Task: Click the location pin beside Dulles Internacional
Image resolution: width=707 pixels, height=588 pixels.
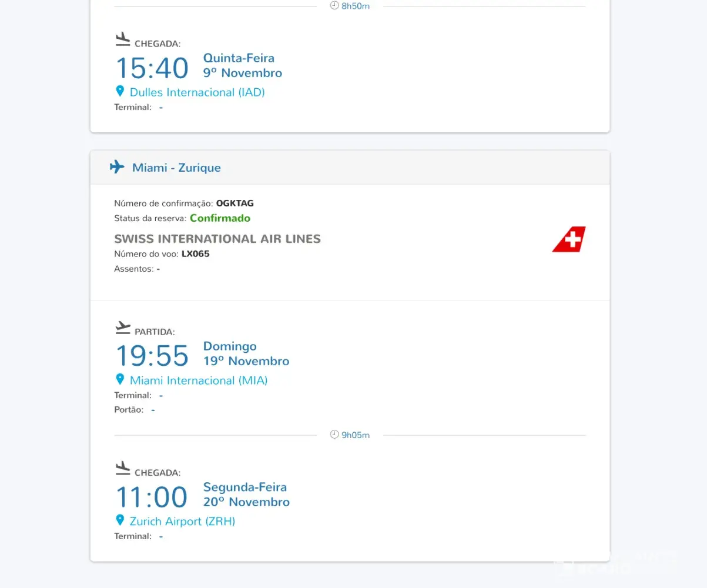Action: [x=120, y=91]
